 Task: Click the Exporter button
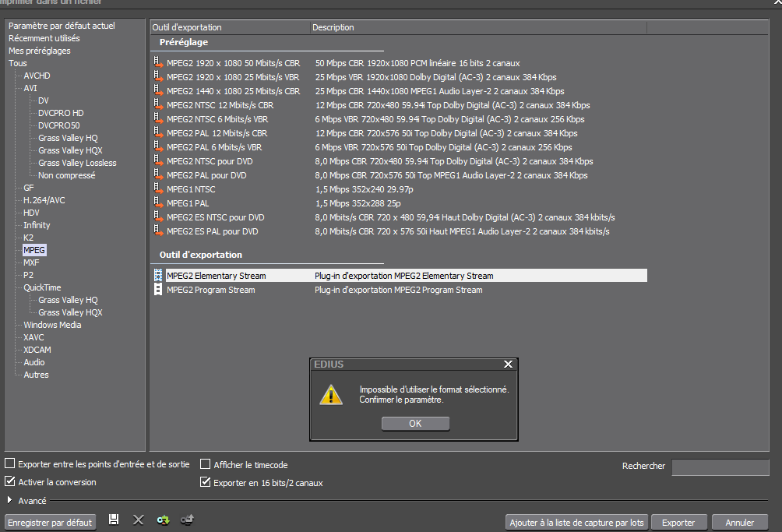tap(678, 523)
